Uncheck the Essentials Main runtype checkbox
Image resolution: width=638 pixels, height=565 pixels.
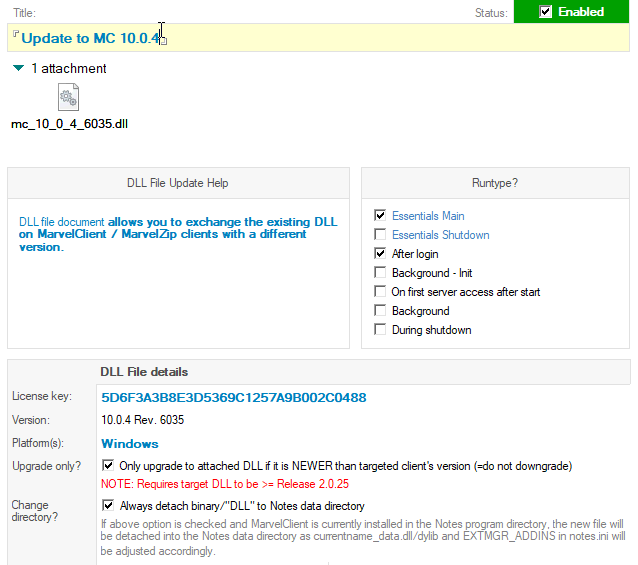[x=380, y=215]
